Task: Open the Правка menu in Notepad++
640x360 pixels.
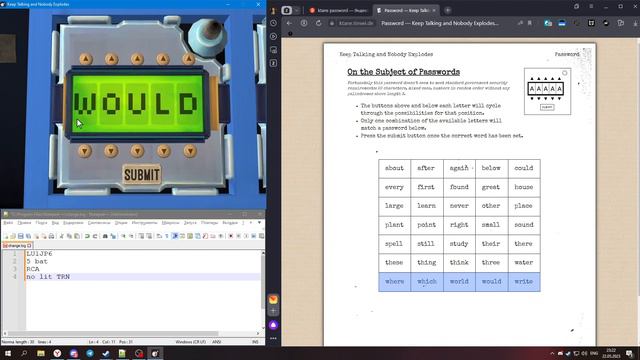Action: pyautogui.click(x=24, y=223)
